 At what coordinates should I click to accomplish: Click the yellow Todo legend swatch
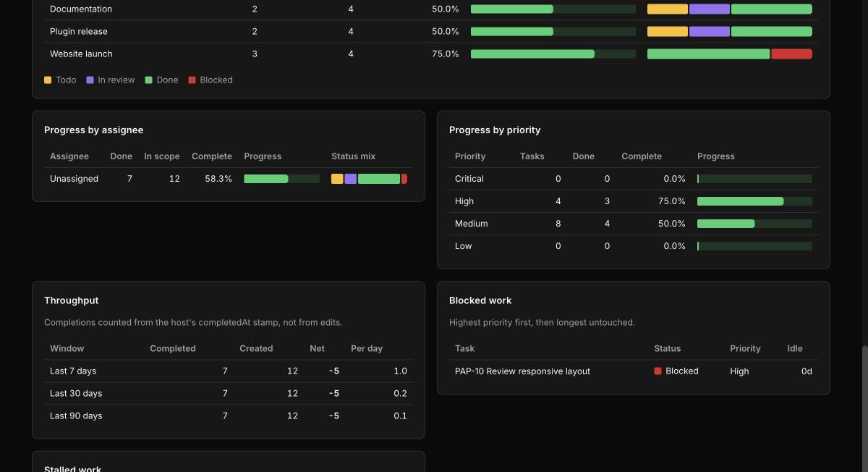[48, 80]
